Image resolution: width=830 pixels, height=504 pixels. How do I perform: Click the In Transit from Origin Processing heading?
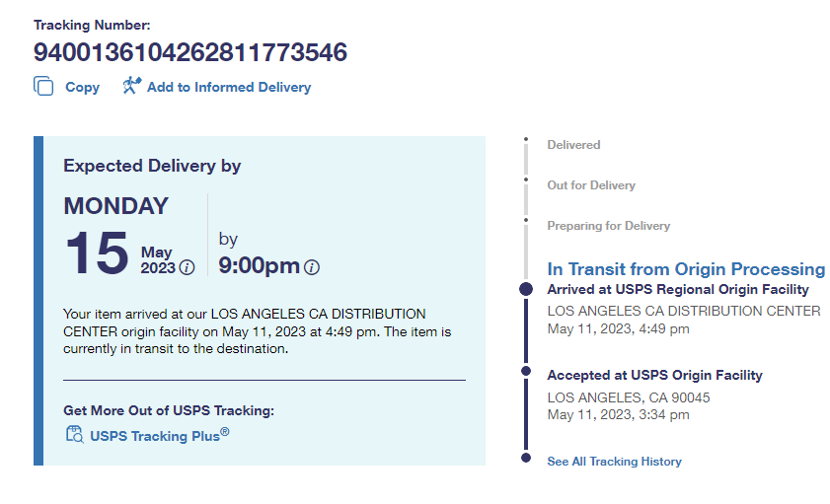tap(686, 269)
